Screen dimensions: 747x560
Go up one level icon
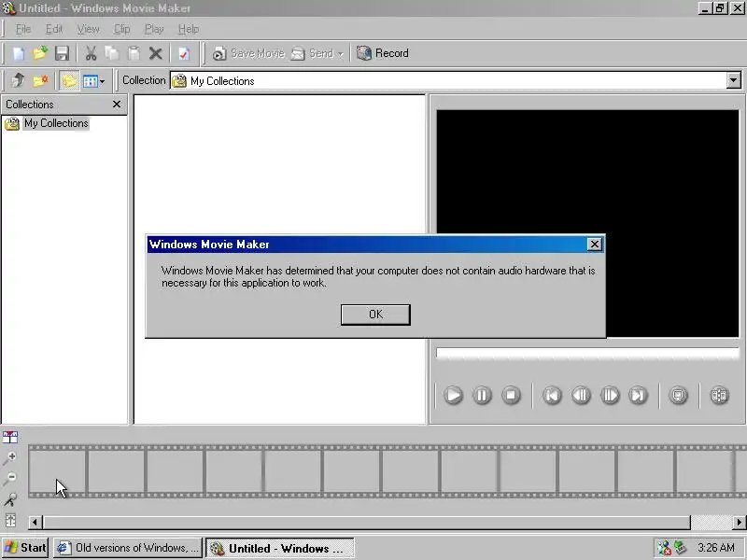[x=18, y=80]
